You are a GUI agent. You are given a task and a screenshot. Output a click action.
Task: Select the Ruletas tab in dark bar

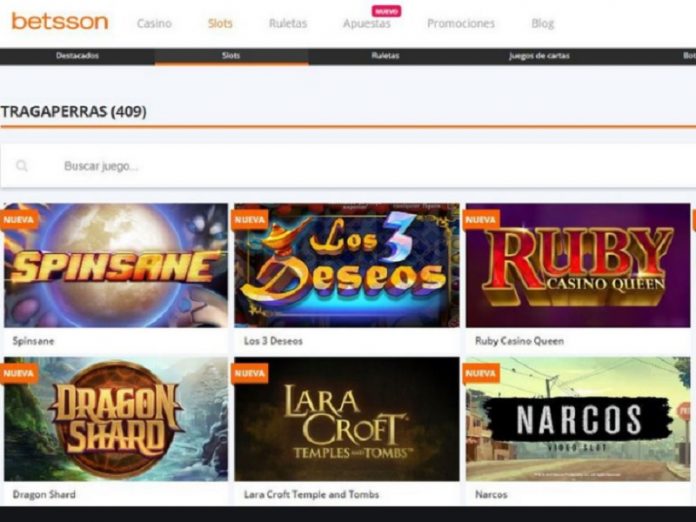pyautogui.click(x=385, y=56)
